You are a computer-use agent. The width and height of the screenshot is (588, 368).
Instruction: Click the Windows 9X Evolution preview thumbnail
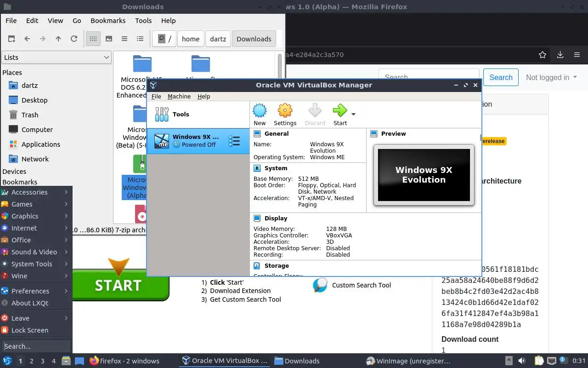click(424, 175)
